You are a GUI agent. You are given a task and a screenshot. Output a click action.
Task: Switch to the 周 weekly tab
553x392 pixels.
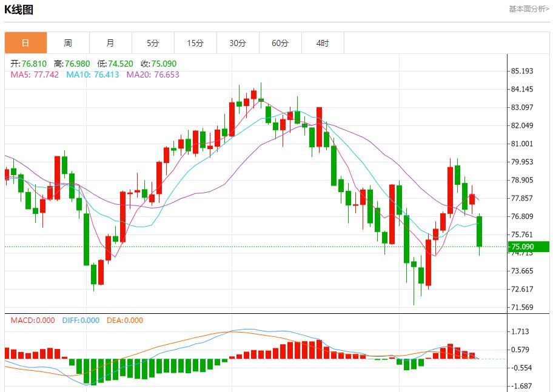click(68, 43)
